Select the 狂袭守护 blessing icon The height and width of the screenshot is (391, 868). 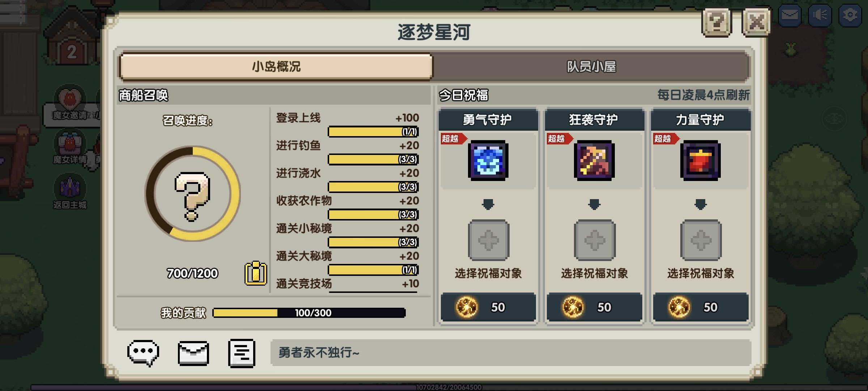[594, 160]
